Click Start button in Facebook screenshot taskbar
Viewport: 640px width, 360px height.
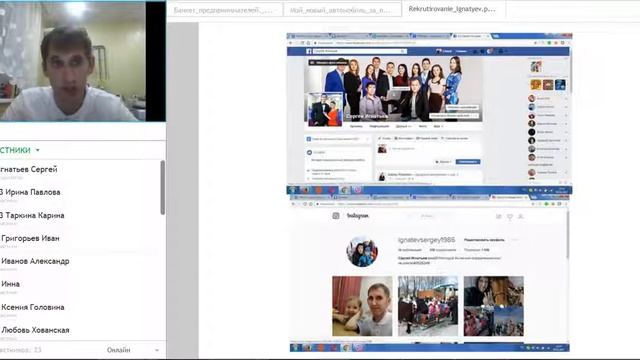[x=293, y=190]
